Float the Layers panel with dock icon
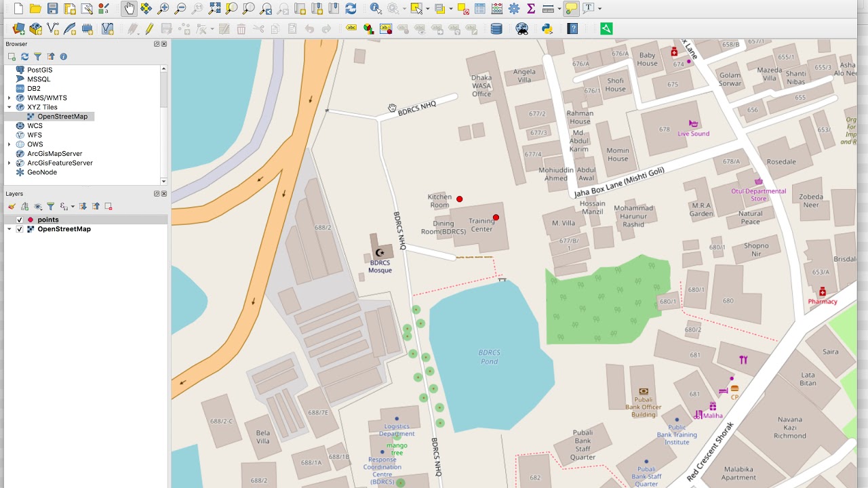Image resolution: width=868 pixels, height=488 pixels. click(157, 194)
